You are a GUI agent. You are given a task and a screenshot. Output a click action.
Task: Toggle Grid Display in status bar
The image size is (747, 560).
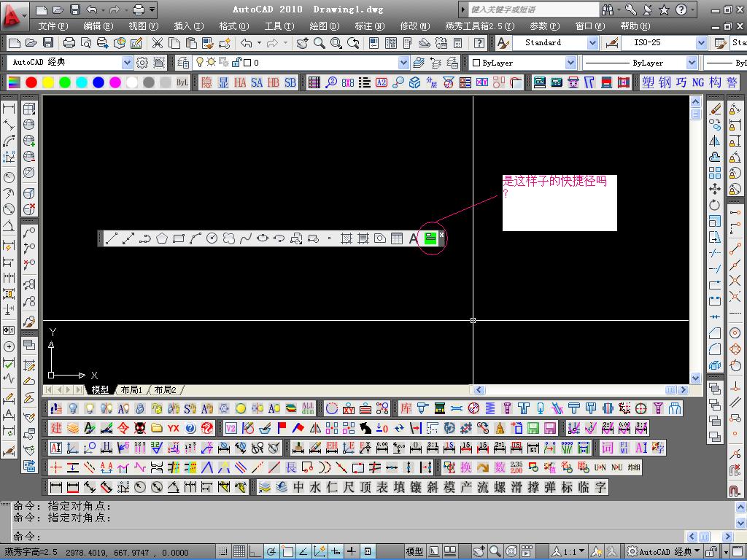[239, 551]
